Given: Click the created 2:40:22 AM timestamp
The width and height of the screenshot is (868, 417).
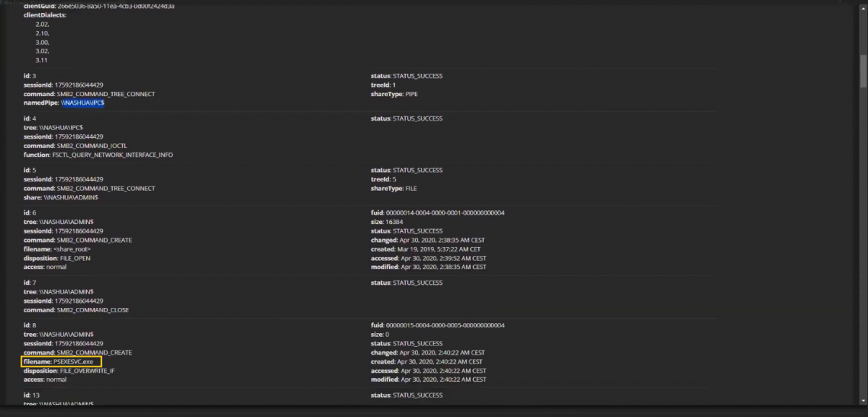Looking at the screenshot, I should [x=427, y=361].
